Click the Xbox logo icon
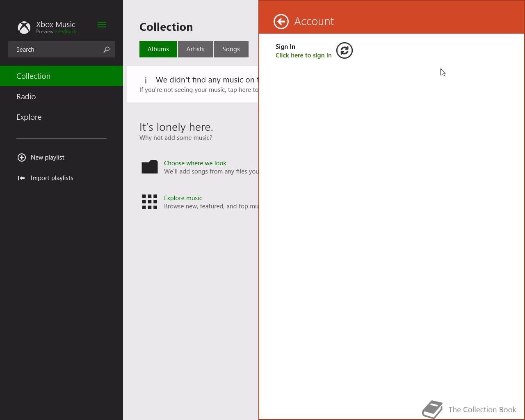The width and height of the screenshot is (525, 420). [x=24, y=27]
